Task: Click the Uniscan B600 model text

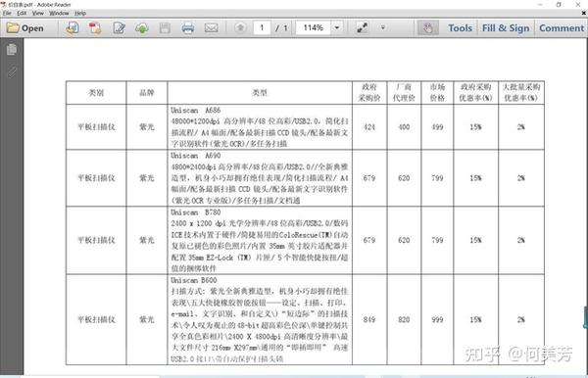Action: (193, 280)
